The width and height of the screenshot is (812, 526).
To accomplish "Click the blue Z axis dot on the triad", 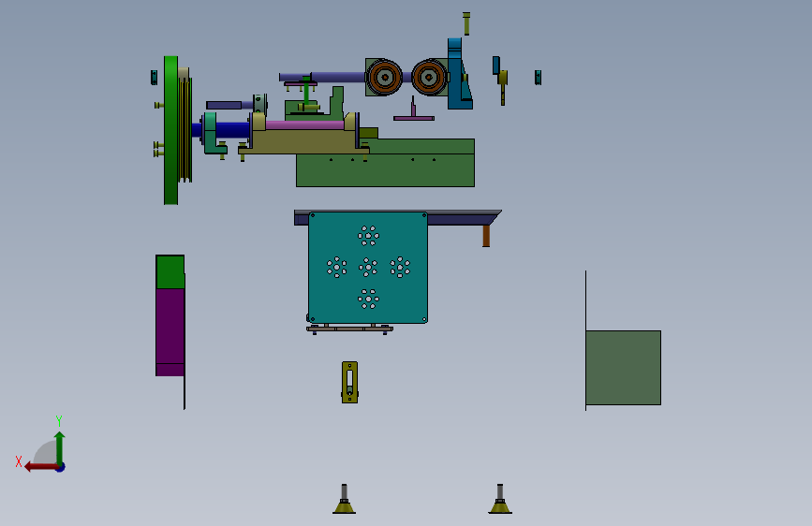I will click(x=61, y=467).
